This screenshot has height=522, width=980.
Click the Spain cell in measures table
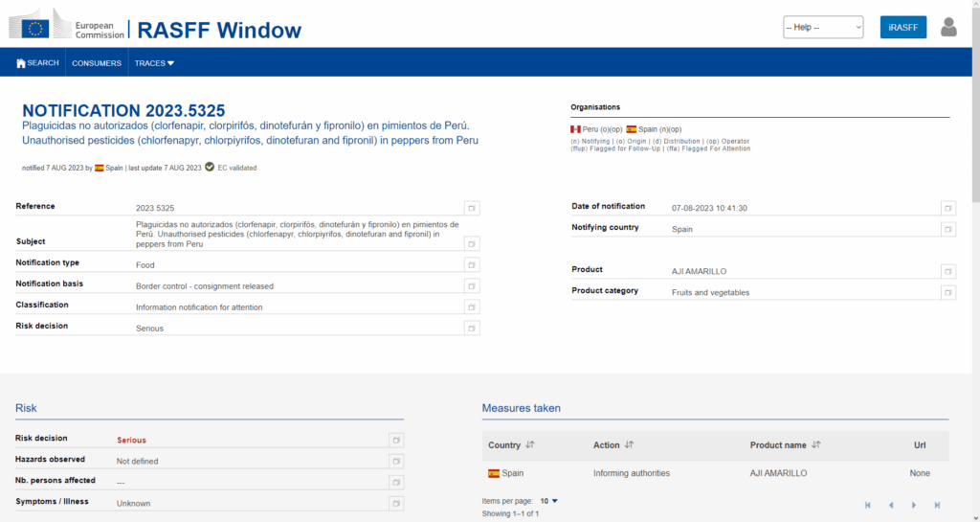pos(505,473)
